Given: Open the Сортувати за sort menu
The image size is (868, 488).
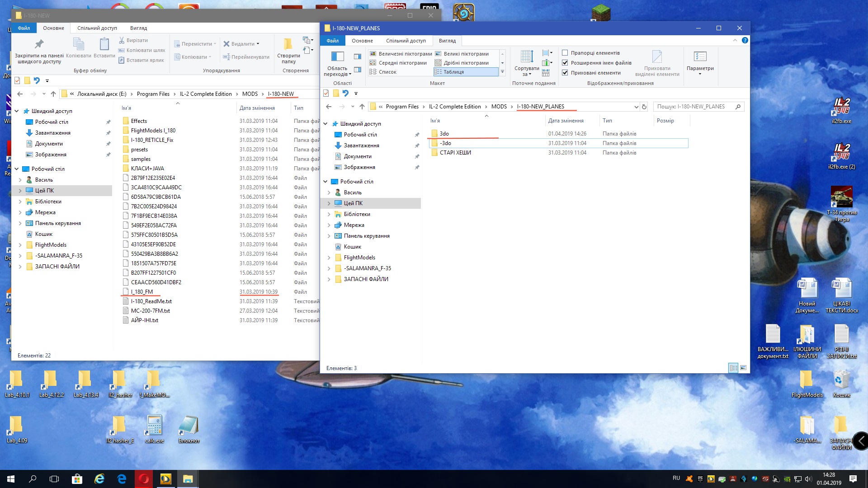Looking at the screenshot, I should point(527,62).
